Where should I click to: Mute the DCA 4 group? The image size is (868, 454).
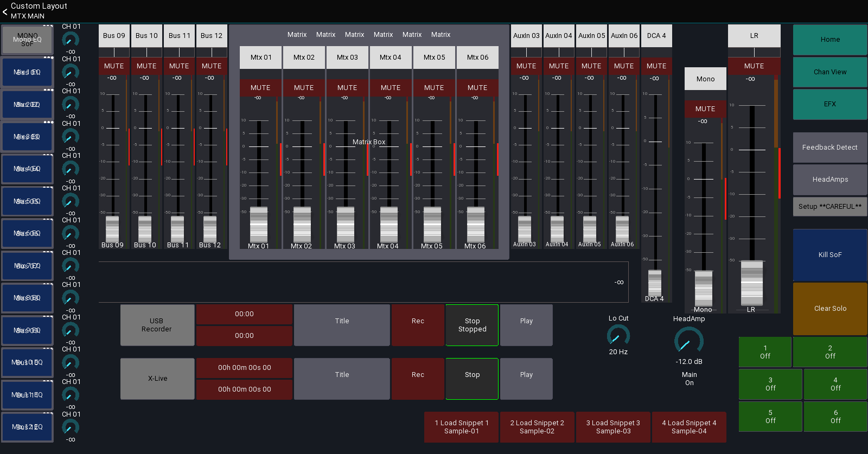pos(656,66)
